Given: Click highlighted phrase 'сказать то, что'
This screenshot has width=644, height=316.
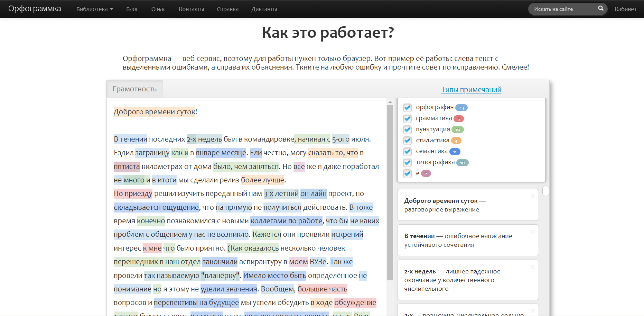Looking at the screenshot, I should (x=333, y=153).
